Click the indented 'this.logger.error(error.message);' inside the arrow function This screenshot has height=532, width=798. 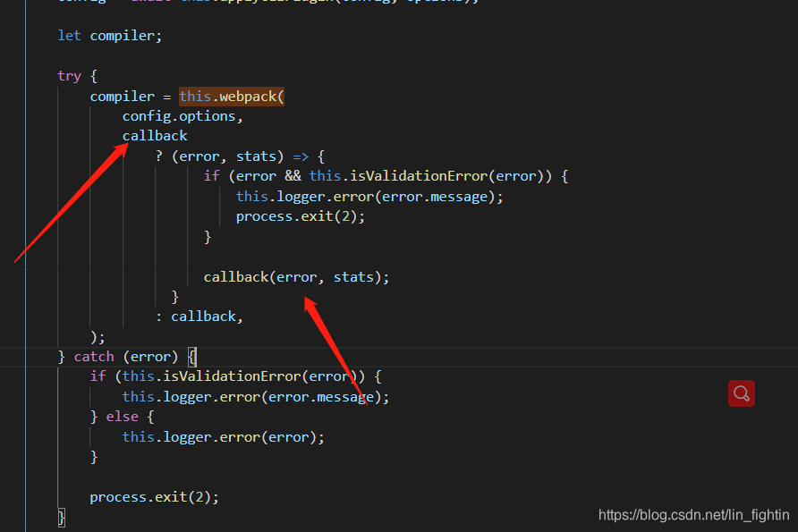[369, 197]
